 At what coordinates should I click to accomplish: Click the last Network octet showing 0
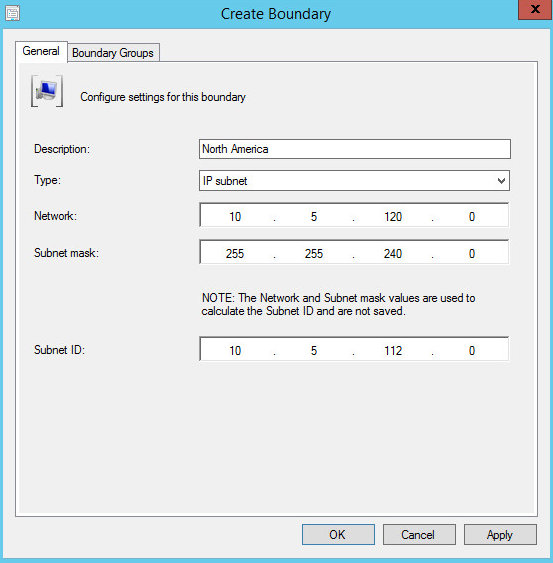(x=472, y=217)
